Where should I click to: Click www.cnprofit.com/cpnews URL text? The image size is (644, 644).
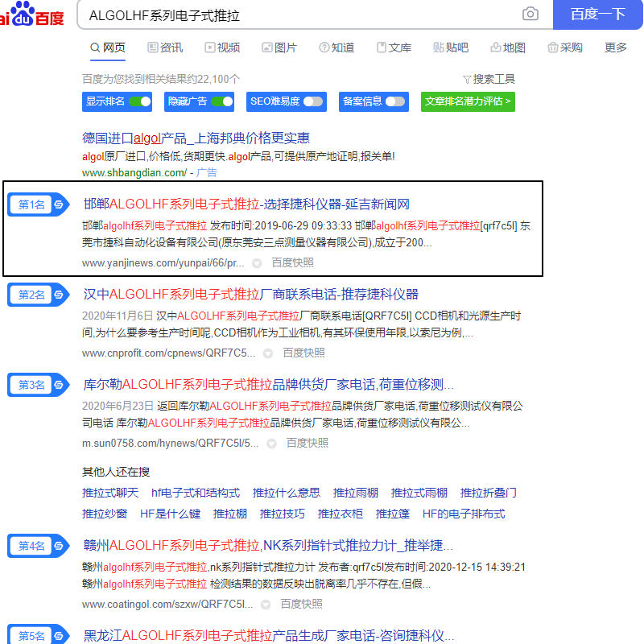168,353
